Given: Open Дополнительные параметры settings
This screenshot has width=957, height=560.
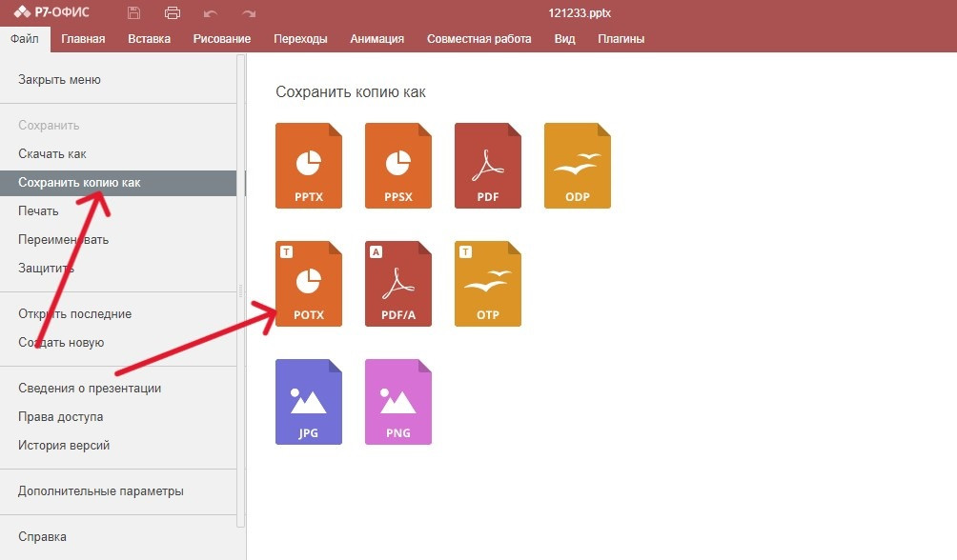Looking at the screenshot, I should click(x=100, y=491).
